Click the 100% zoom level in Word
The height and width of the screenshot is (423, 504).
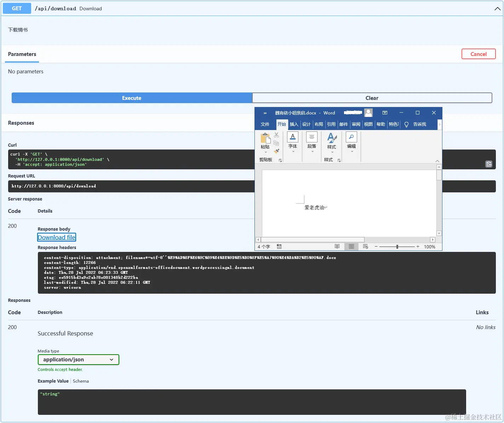[x=430, y=247]
